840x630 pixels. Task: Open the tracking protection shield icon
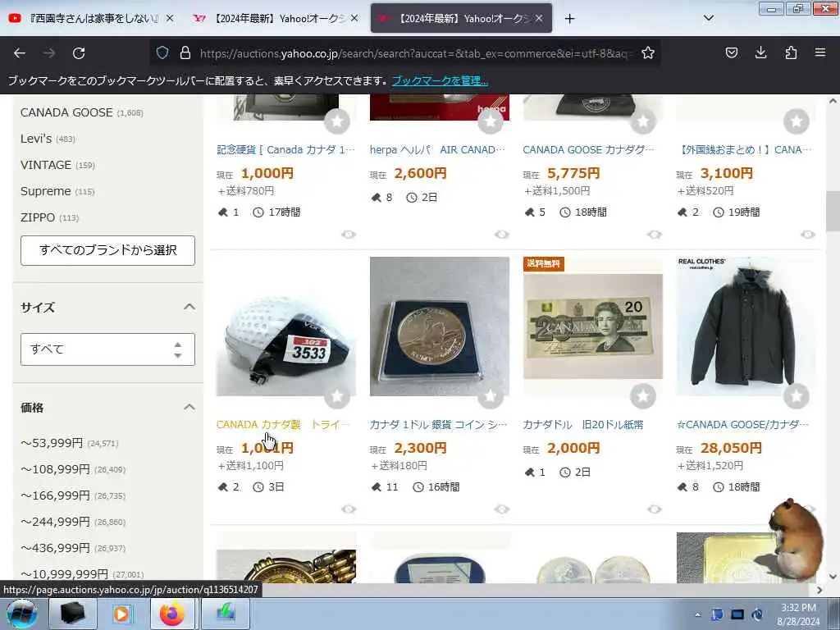click(x=162, y=52)
